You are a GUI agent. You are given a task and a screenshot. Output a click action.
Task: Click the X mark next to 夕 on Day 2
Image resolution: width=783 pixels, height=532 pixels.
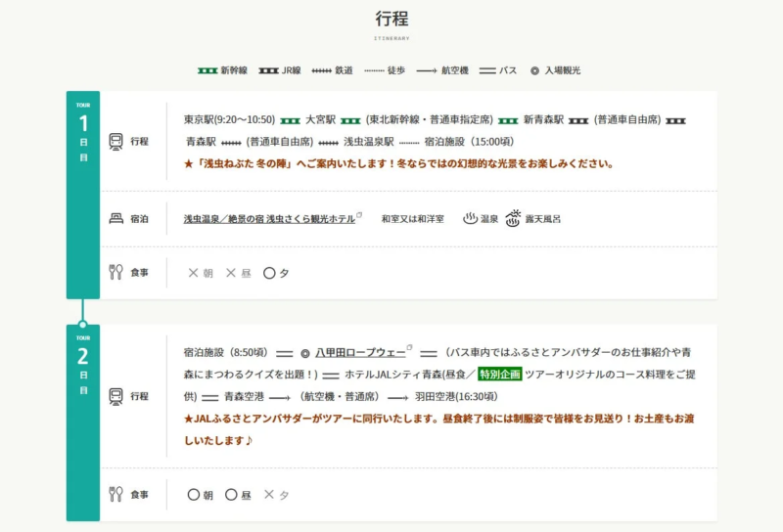(x=268, y=494)
